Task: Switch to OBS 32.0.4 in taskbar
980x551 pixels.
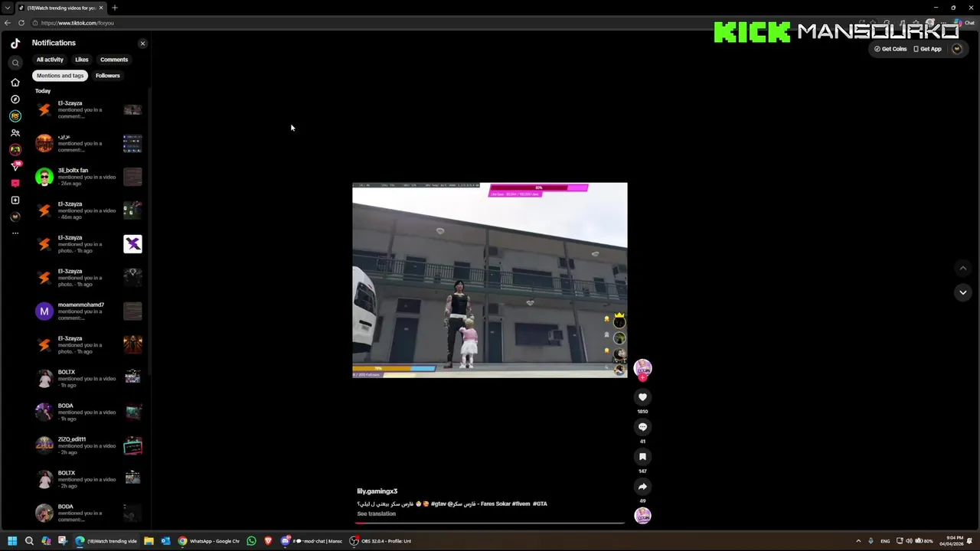Action: [381, 541]
